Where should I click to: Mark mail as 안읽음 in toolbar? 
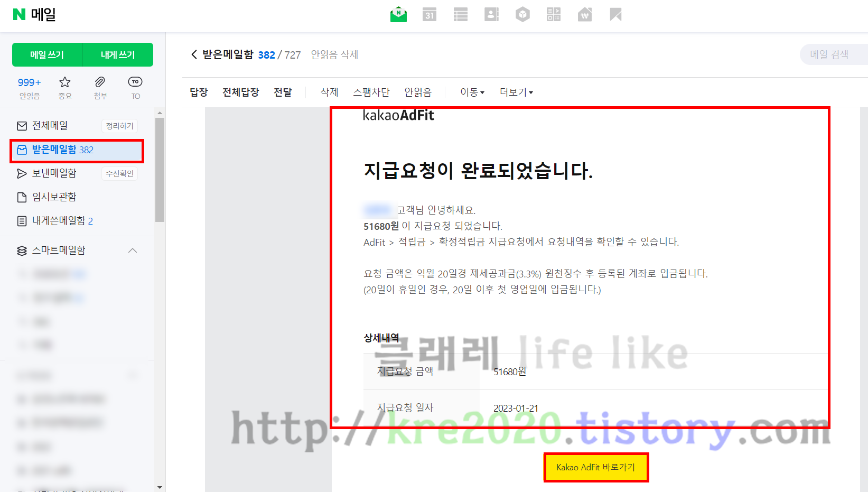[x=418, y=92]
